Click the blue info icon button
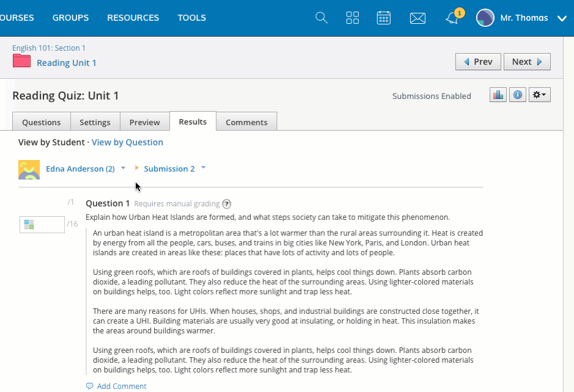574x392 pixels. point(518,95)
